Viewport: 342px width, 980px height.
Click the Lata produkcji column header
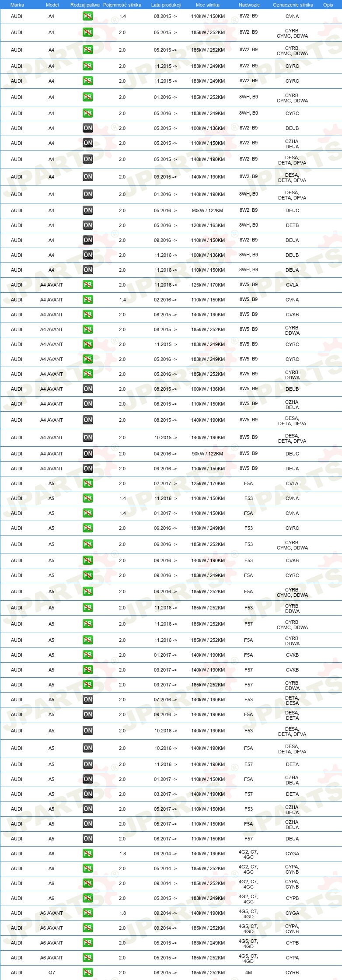(166, 5)
